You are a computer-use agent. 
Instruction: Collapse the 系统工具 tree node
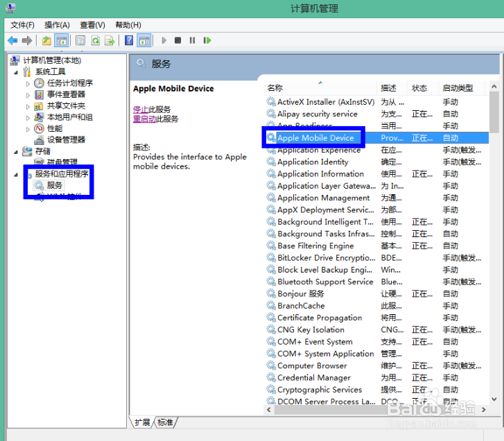coord(16,72)
